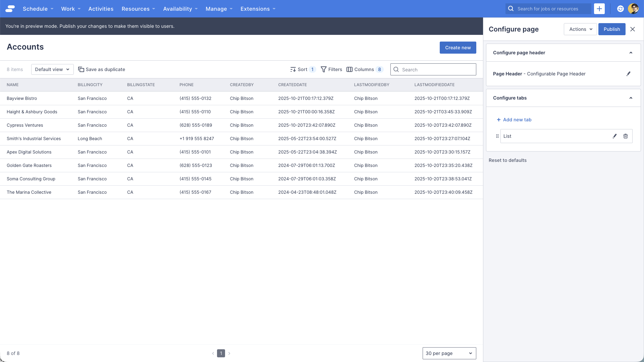Open Filters using the funnel icon
644x362 pixels.
point(324,69)
